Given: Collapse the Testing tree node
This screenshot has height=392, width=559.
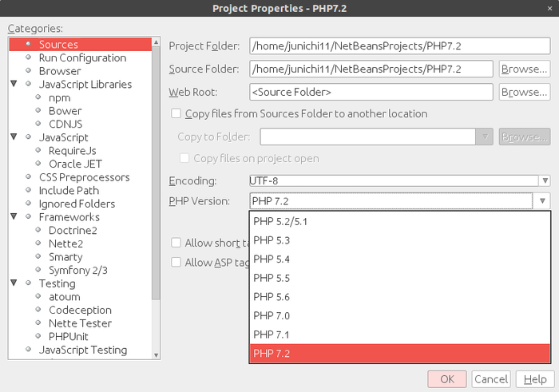Looking at the screenshot, I should 15,283.
